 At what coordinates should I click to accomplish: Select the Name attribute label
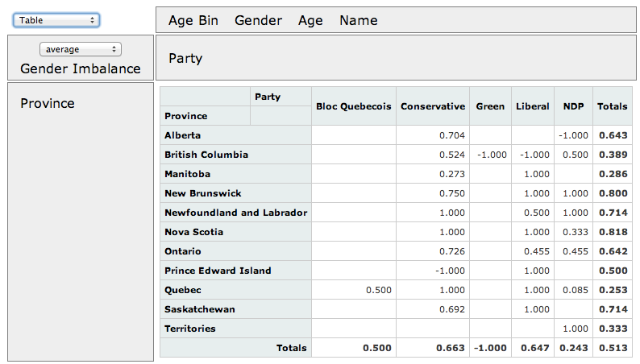point(359,21)
